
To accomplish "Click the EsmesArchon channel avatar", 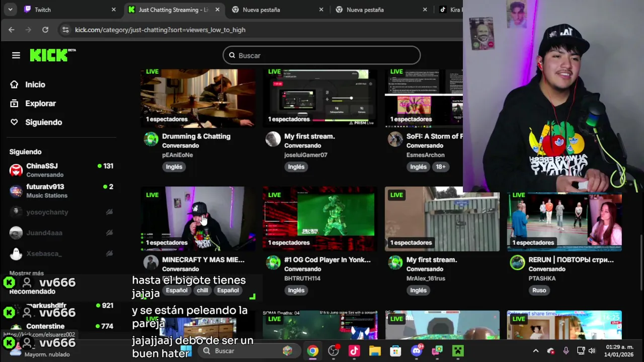I will (395, 139).
